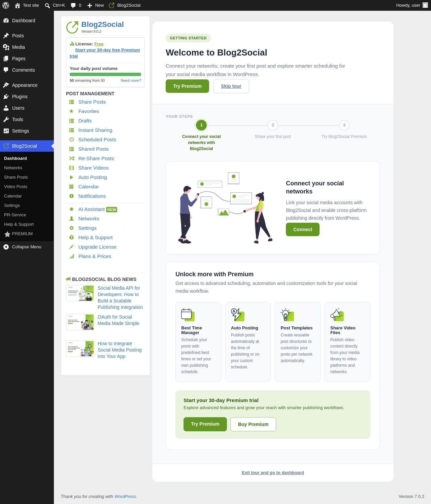
Task: Click the Ctrl+K search magnifier icon
Action: pyautogui.click(x=47, y=5)
